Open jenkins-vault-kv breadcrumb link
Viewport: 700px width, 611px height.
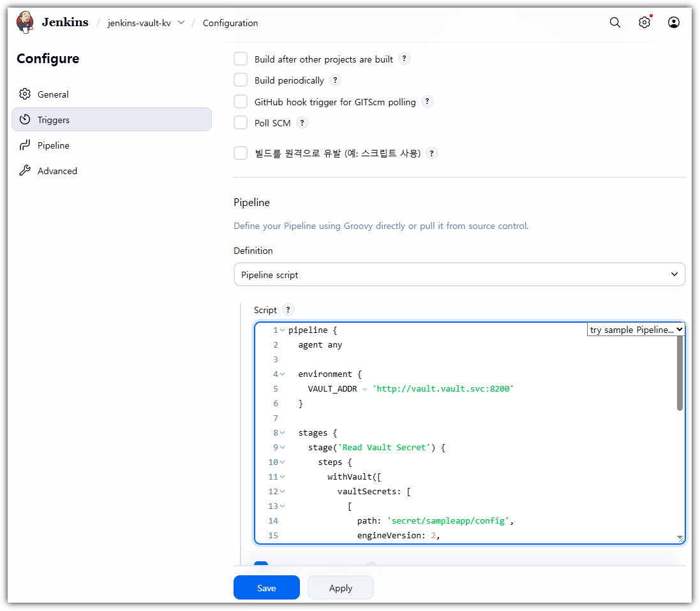tap(139, 23)
